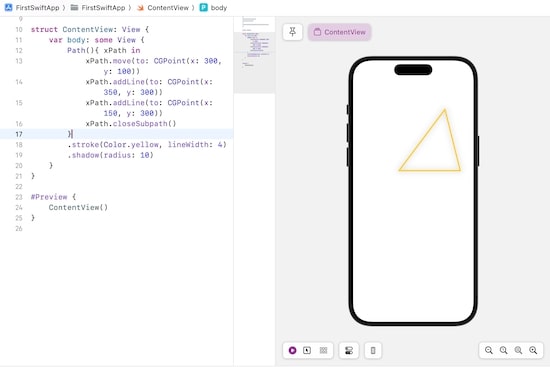Open the FirstSwiftApp folder breadcrumb
This screenshot has height=367, width=550.
[x=98, y=8]
